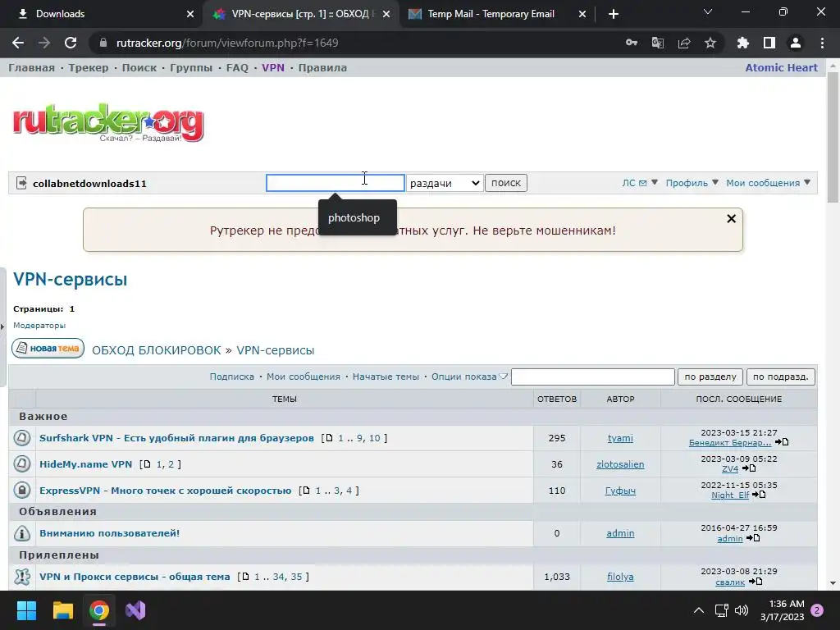Switch to the Downloads tab
This screenshot has width=840, height=630.
tap(101, 14)
